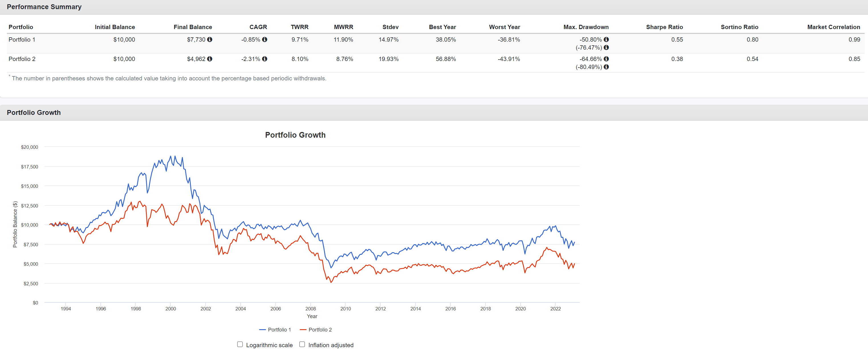Collapse the Portfolio Growth section header

pos(34,113)
